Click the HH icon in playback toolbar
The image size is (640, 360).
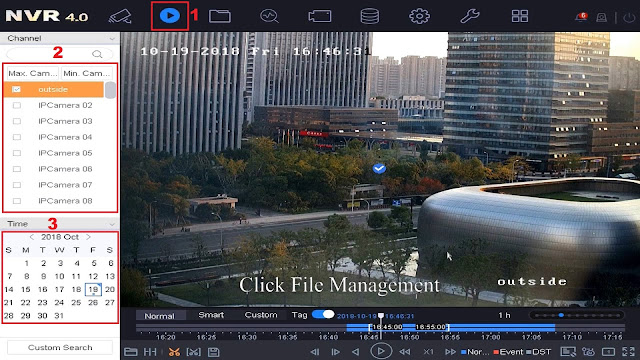150,352
